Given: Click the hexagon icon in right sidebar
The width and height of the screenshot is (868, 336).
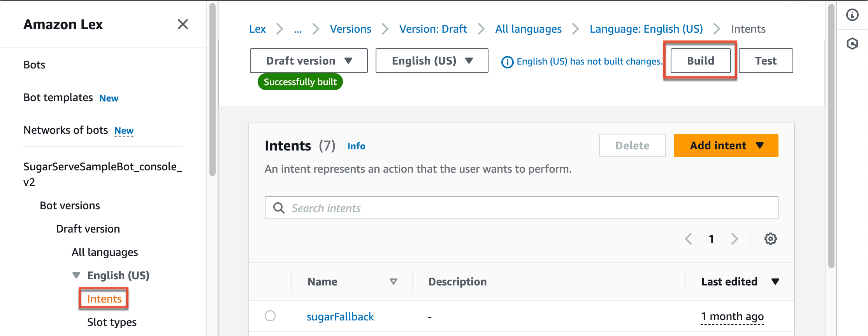Looking at the screenshot, I should coord(852,44).
